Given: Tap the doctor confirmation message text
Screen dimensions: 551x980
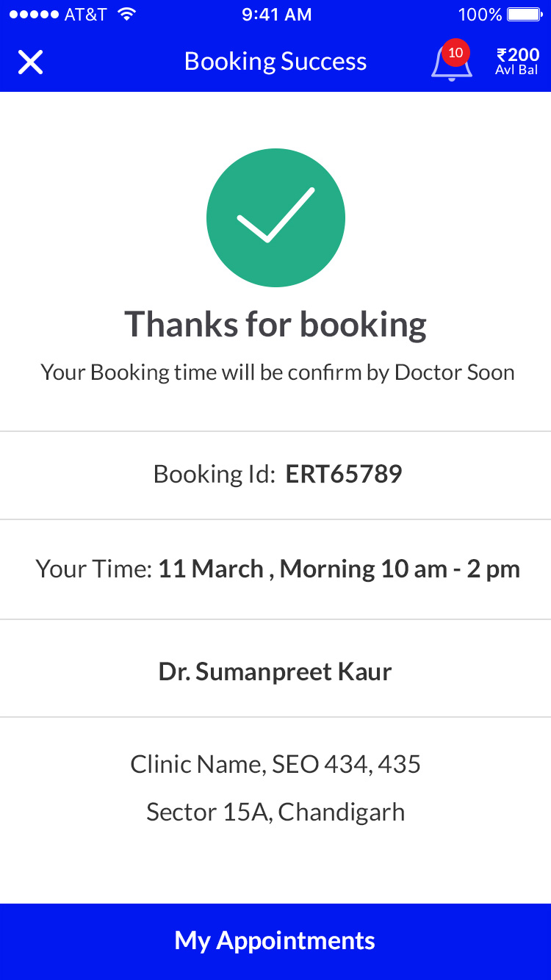Looking at the screenshot, I should click(x=277, y=372).
